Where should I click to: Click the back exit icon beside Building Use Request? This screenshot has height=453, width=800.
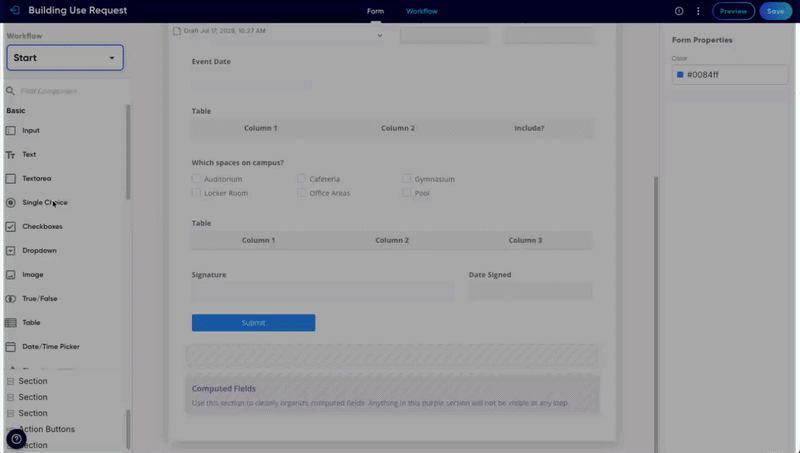(x=15, y=10)
